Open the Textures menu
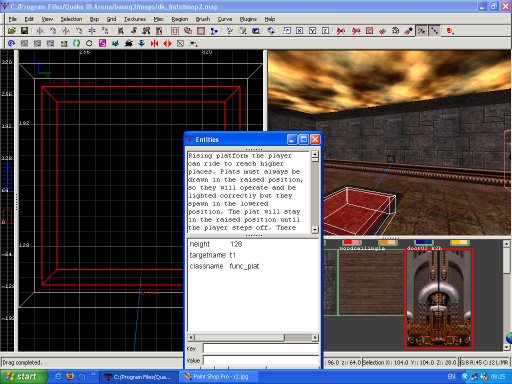The image size is (512, 384). click(x=135, y=19)
